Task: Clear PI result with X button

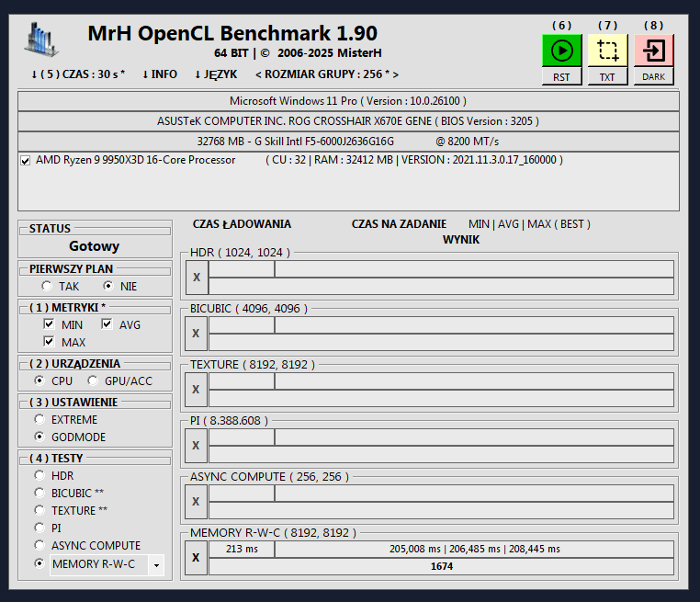Action: [x=196, y=445]
